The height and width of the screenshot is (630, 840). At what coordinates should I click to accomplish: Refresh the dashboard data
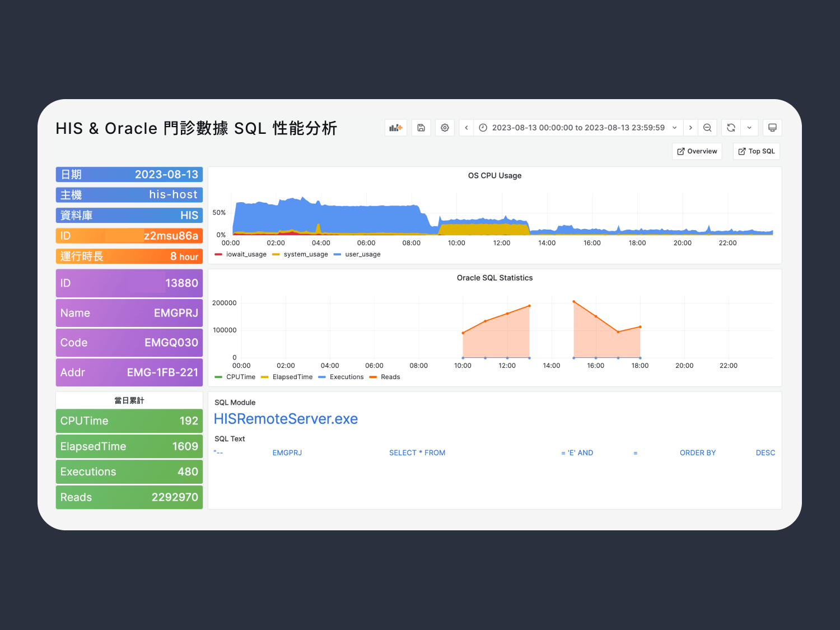(x=731, y=128)
